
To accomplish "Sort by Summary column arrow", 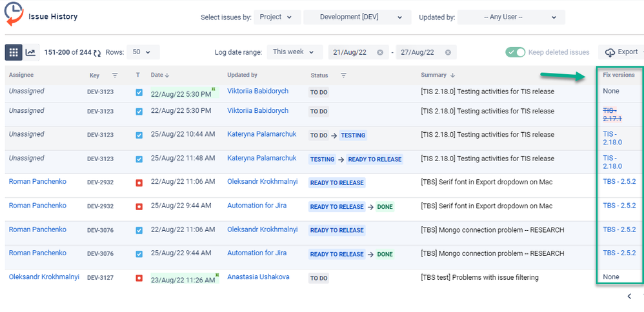I will (452, 75).
